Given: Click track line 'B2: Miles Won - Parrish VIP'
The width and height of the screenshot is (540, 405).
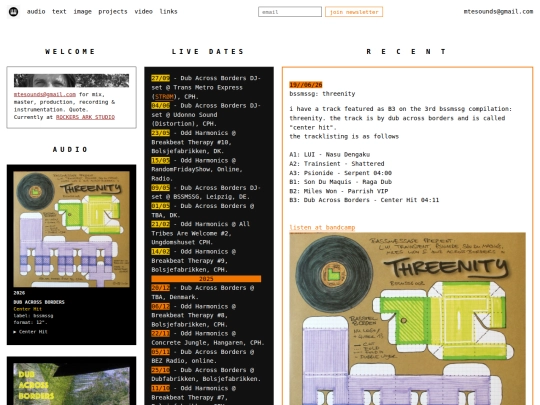Looking at the screenshot, I should point(339,191).
